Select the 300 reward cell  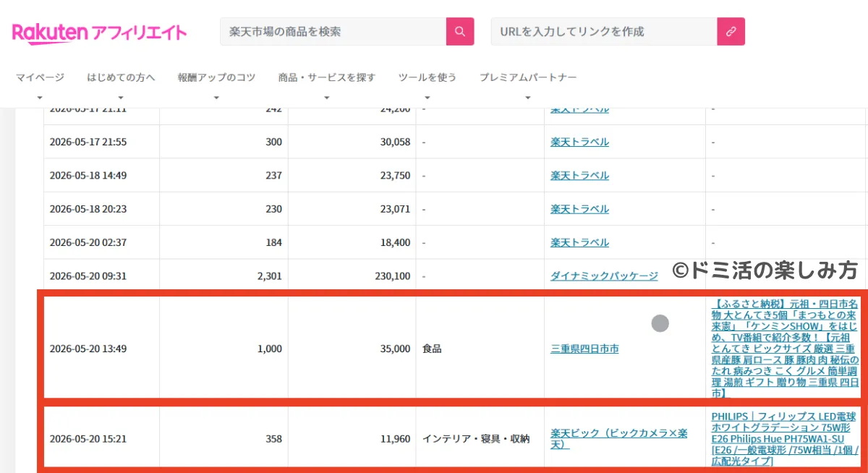[224, 142]
